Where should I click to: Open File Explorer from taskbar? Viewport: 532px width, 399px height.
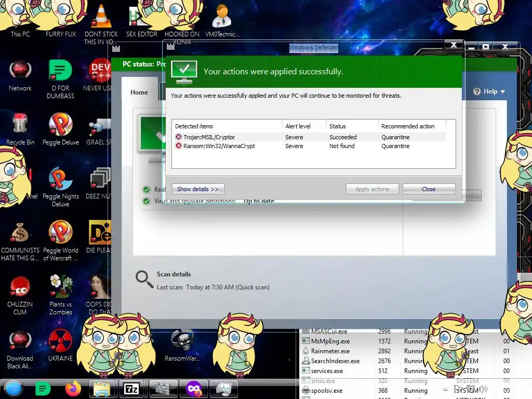[102, 389]
